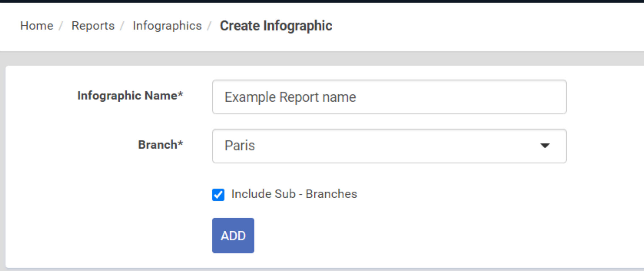The image size is (644, 271).
Task: Open the Reports breadcrumb link
Action: tap(93, 26)
